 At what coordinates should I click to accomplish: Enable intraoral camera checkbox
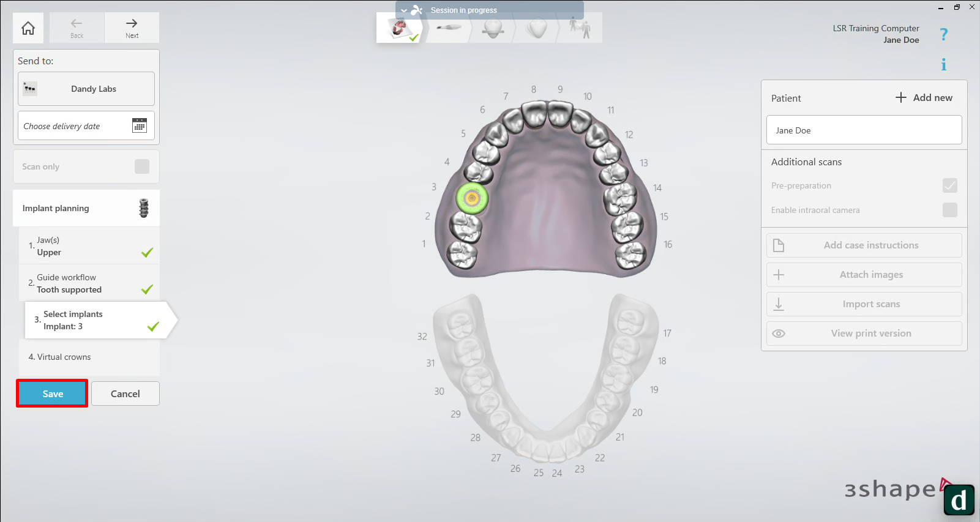tap(949, 210)
